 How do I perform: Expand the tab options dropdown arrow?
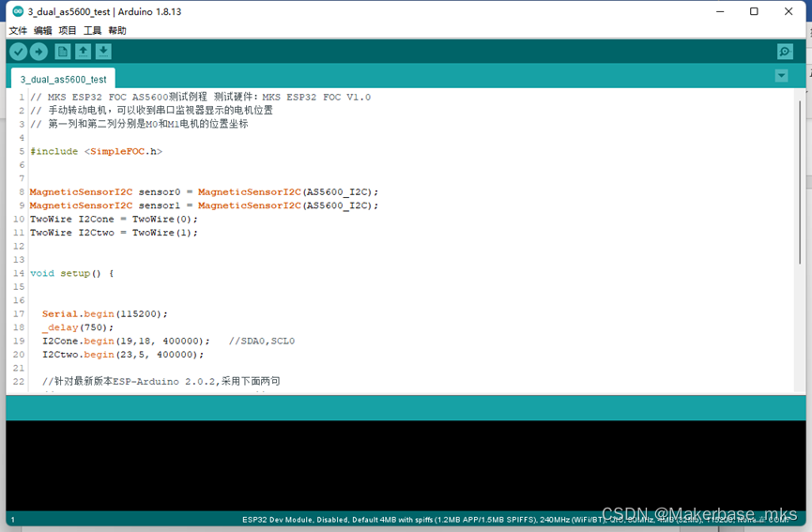pyautogui.click(x=781, y=76)
